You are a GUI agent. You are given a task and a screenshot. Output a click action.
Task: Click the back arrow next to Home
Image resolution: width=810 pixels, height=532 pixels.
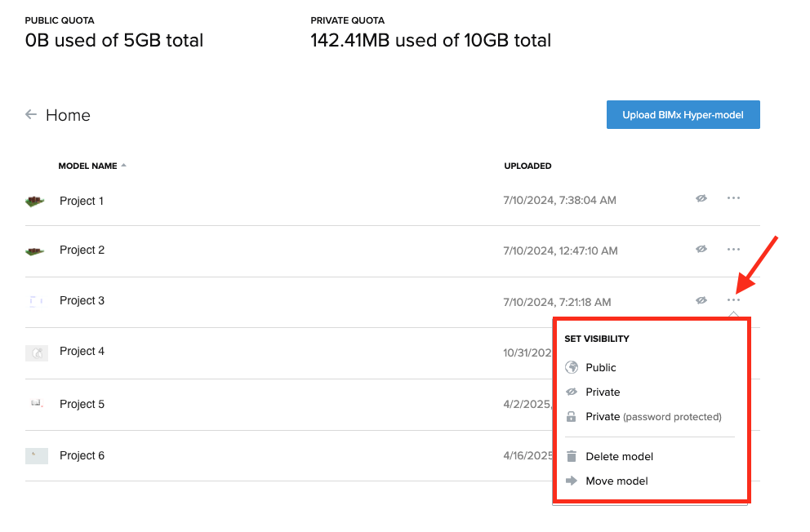[x=31, y=114]
